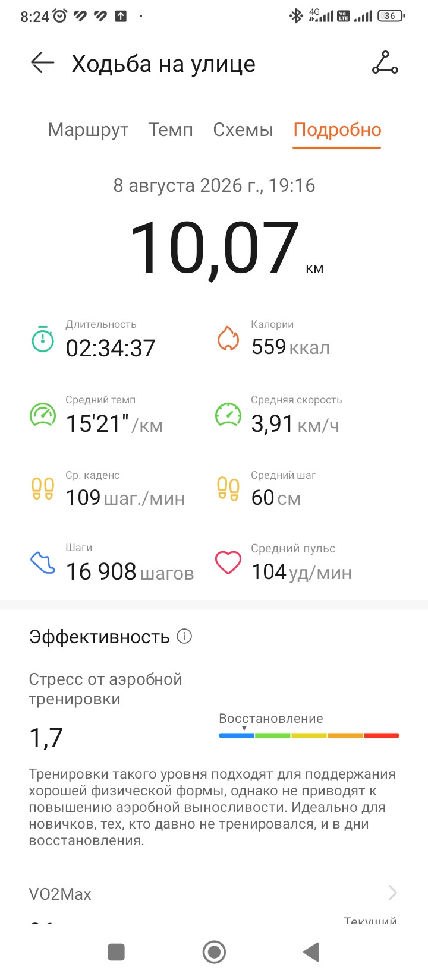Switch to the Схемы tab
This screenshot has height=980, width=428.
click(x=243, y=129)
